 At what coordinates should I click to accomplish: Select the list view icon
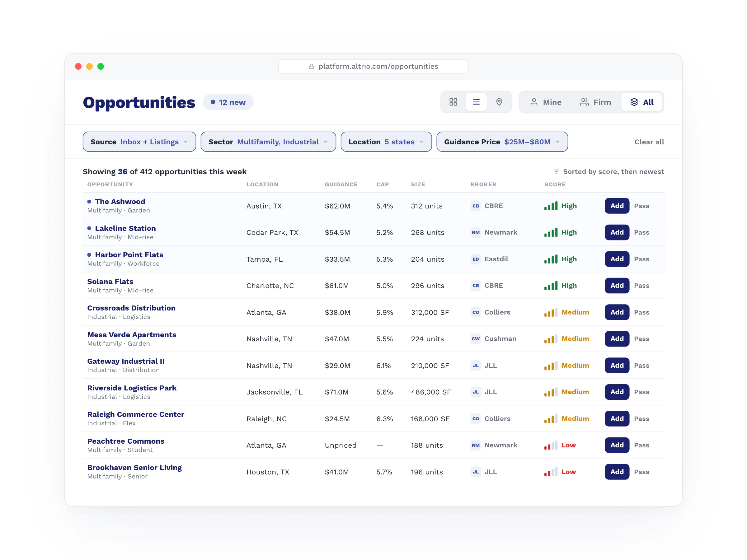point(476,102)
